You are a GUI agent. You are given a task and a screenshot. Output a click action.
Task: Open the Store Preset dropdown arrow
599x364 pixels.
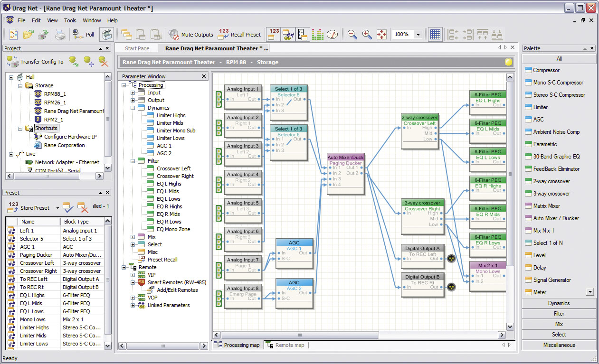pos(57,208)
